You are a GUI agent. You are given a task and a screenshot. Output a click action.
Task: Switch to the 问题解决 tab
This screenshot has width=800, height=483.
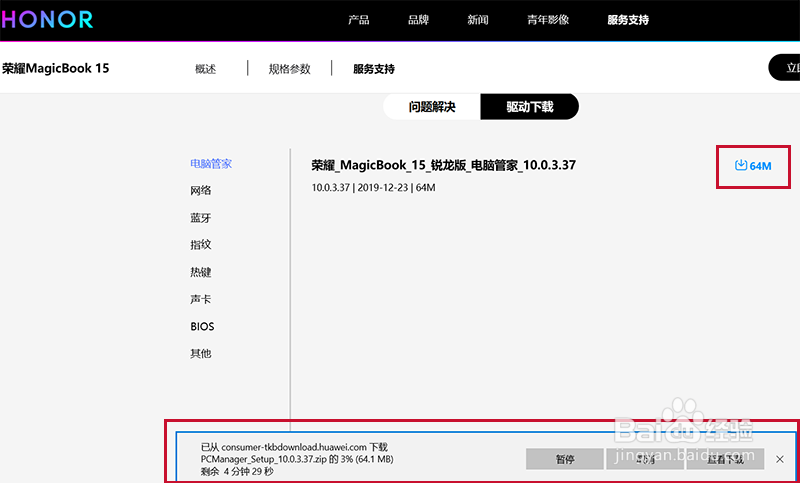pos(432,107)
